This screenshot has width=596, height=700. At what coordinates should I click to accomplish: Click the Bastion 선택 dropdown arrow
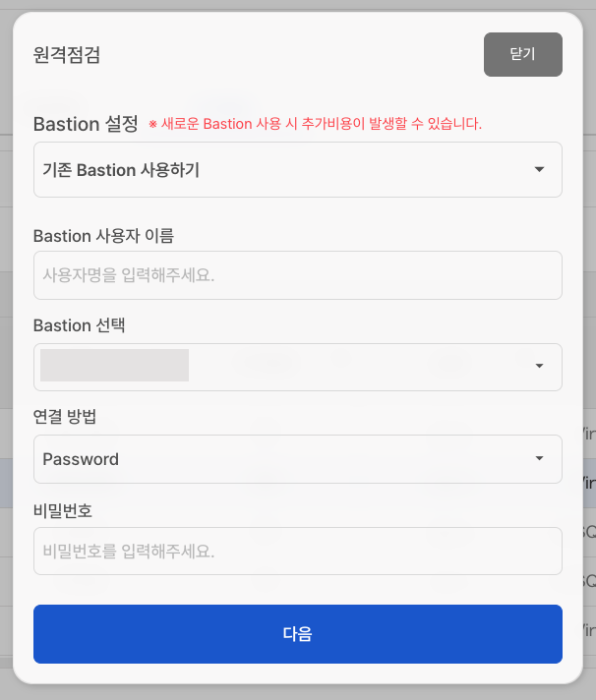tap(539, 367)
